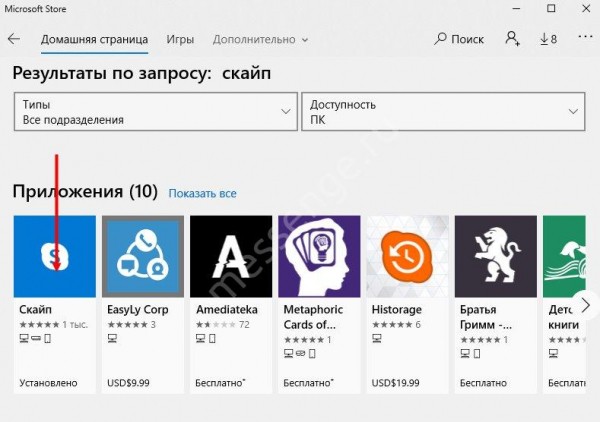Select the Historage title text
Viewport: 600px width, 422px height.
click(397, 310)
